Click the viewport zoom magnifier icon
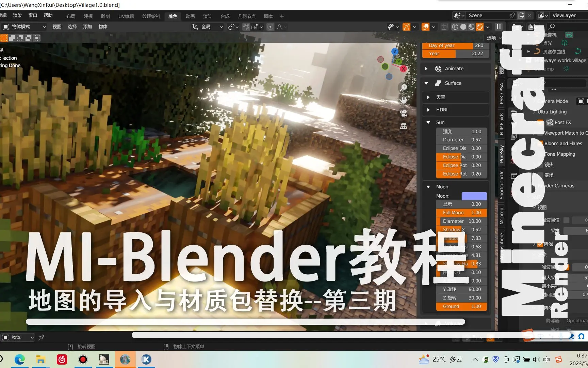The image size is (588, 368). click(x=404, y=87)
